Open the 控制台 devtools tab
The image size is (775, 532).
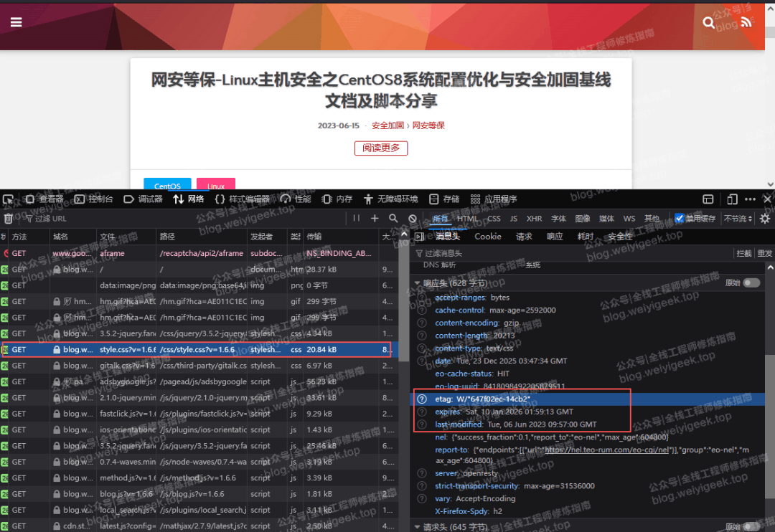pos(95,199)
